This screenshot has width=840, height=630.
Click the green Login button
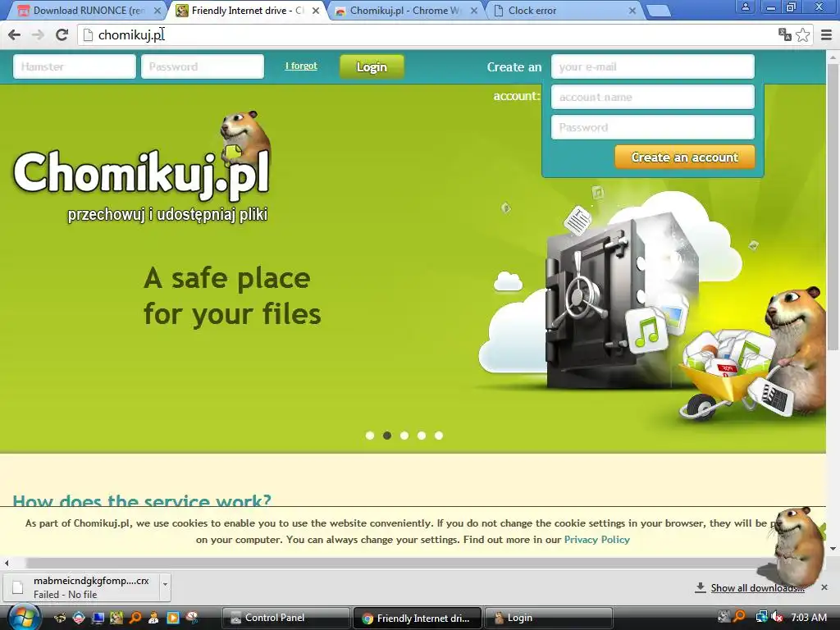click(372, 67)
